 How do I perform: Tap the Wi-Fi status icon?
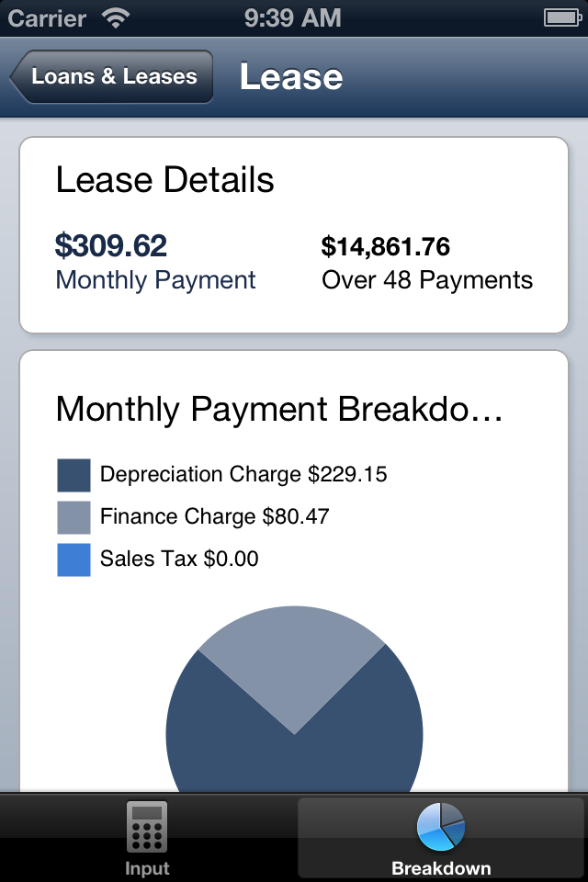point(116,18)
